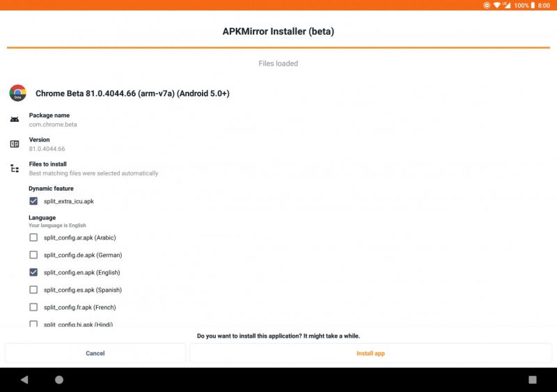Click the Android package name icon
557x392 pixels.
click(x=15, y=120)
